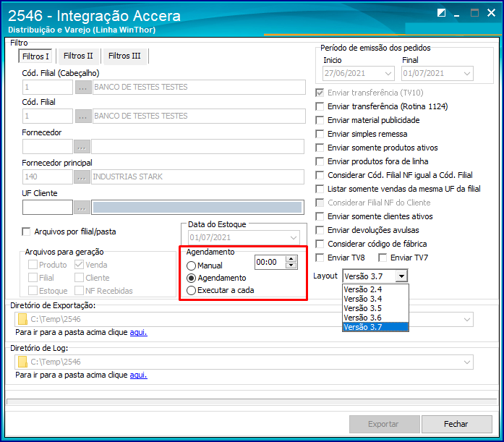This screenshot has width=504, height=442.
Task: Click the export progress bar
Action: pyautogui.click(x=252, y=401)
